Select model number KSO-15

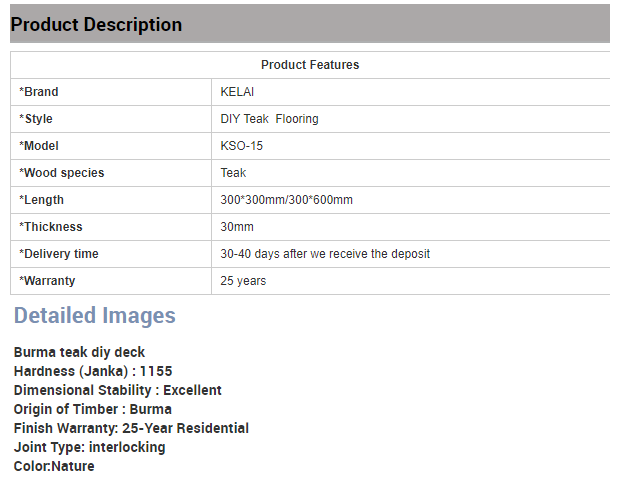coord(242,146)
